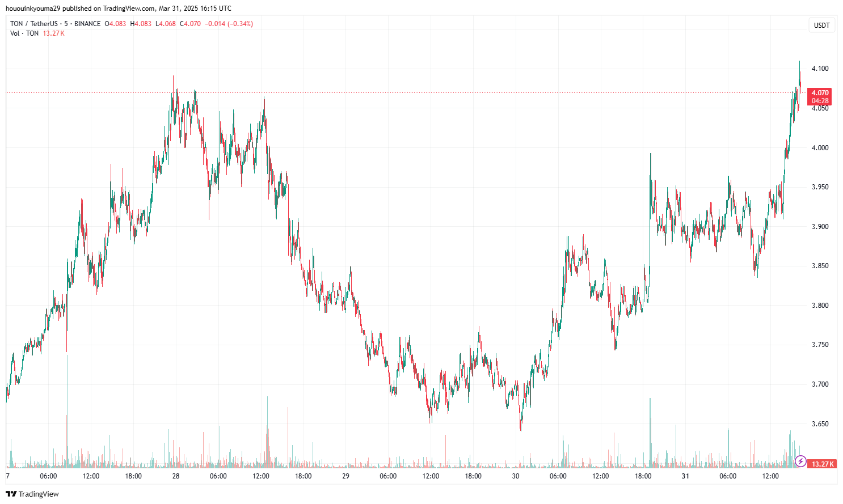Click the 3.650 price axis label
The width and height of the screenshot is (843, 504).
click(820, 423)
